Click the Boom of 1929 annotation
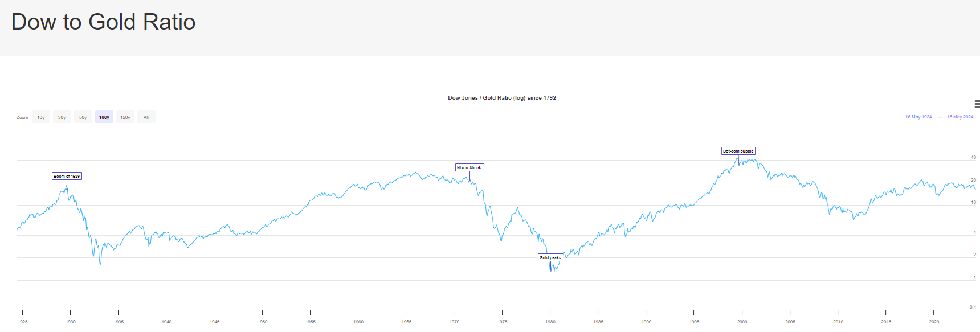 [x=67, y=176]
